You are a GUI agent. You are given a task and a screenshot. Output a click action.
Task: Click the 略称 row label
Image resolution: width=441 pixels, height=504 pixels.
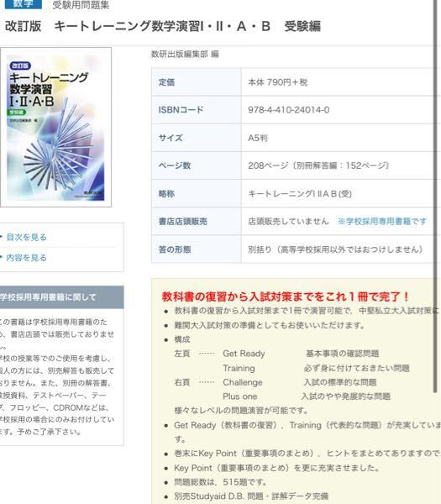[166, 194]
